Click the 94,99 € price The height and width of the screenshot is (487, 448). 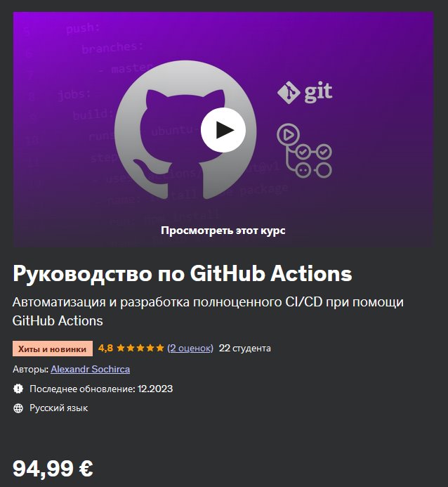point(53,468)
